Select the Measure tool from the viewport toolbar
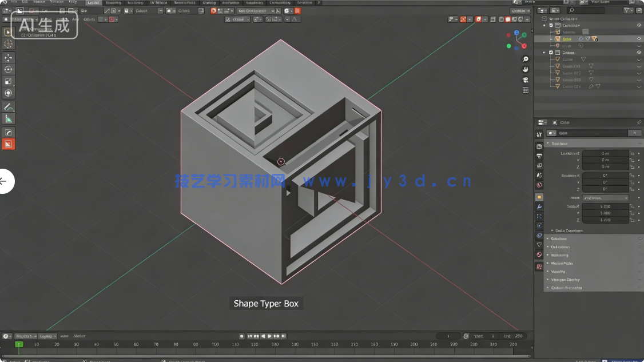Viewport: 644px width, 362px height. [x=8, y=118]
